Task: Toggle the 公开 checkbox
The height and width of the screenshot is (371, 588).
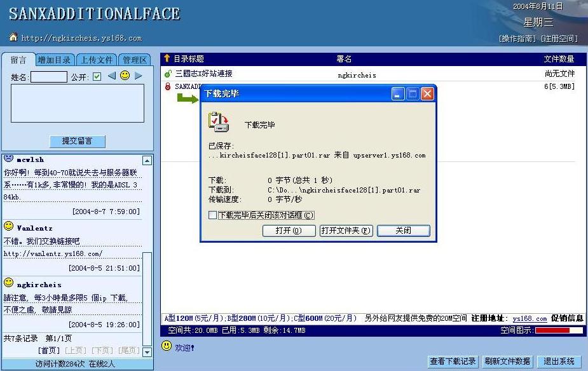Action: click(97, 76)
